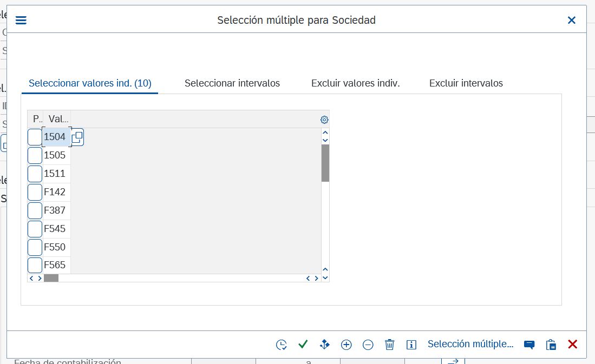Open table settings gear above the scrollbar
The image size is (595, 364).
(x=324, y=120)
